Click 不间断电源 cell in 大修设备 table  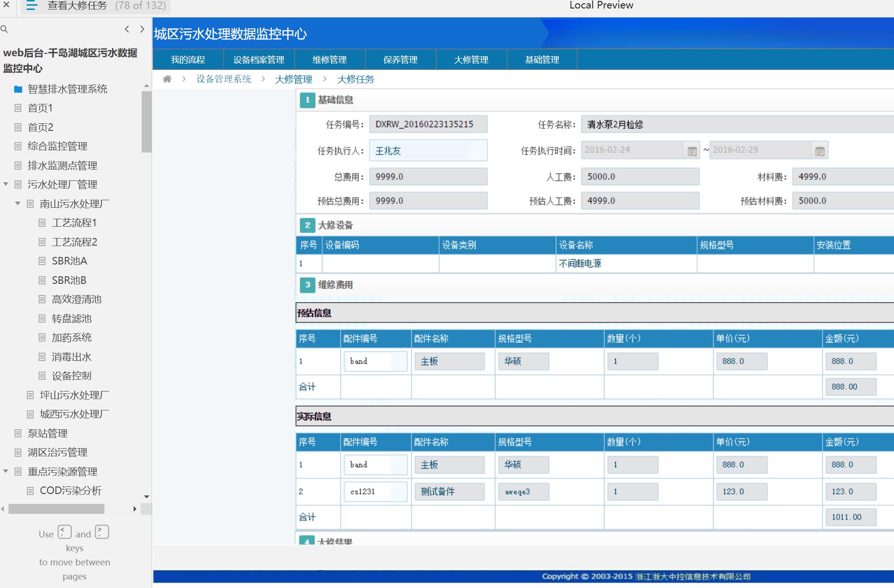pos(626,264)
